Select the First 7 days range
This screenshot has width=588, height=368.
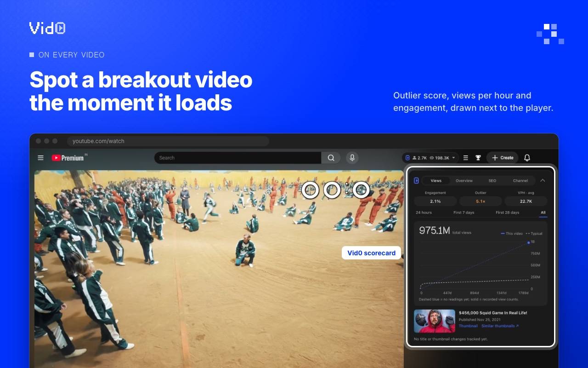[464, 213]
